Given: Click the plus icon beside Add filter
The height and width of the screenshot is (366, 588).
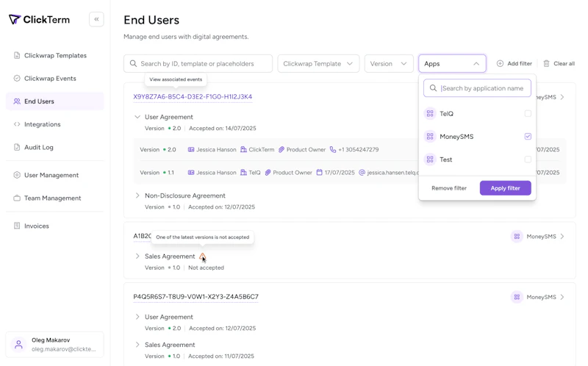Looking at the screenshot, I should point(500,63).
